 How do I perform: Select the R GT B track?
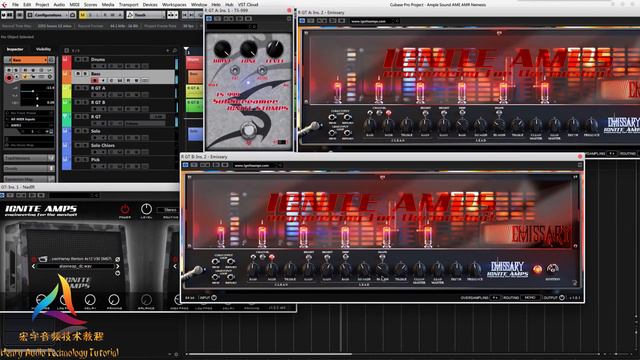pyautogui.click(x=98, y=102)
